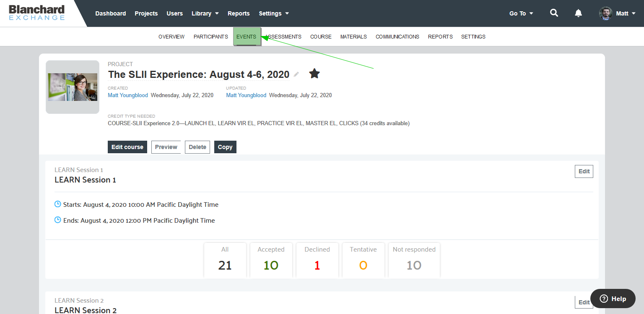
Task: Switch to the Course tab
Action: [321, 37]
